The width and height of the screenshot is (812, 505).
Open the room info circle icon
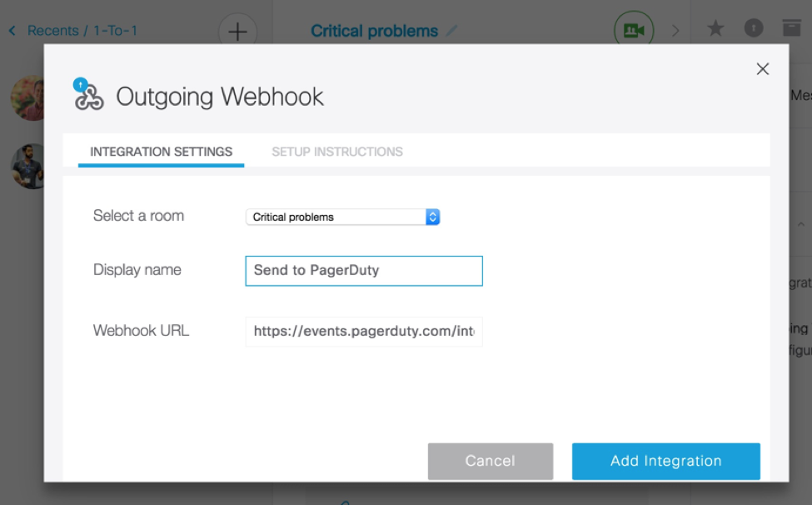pyautogui.click(x=754, y=29)
